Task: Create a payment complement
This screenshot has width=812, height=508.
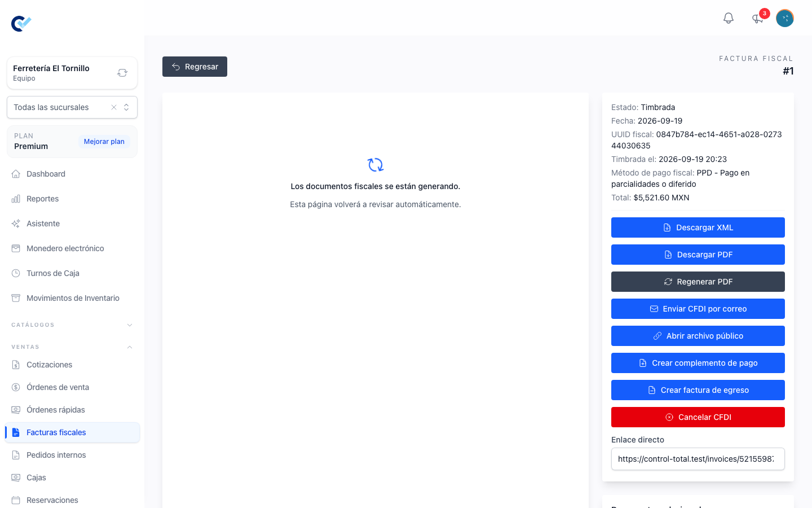Action: coord(698,363)
